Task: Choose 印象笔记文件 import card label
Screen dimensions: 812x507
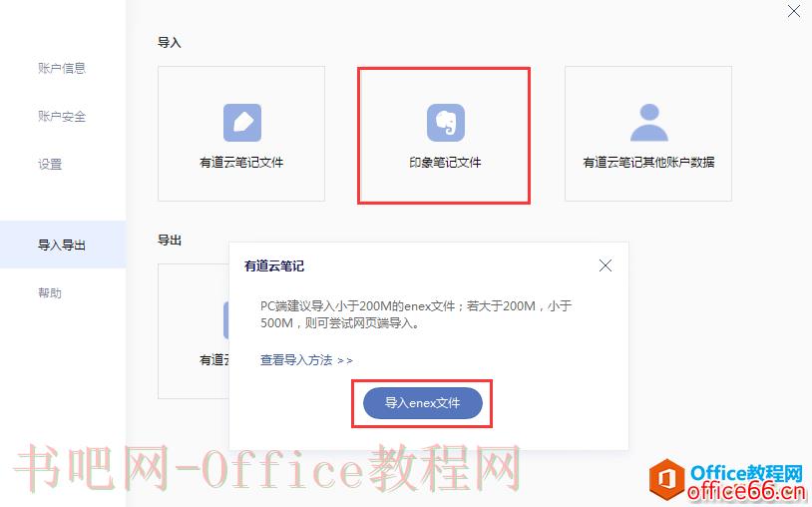Action: [445, 163]
